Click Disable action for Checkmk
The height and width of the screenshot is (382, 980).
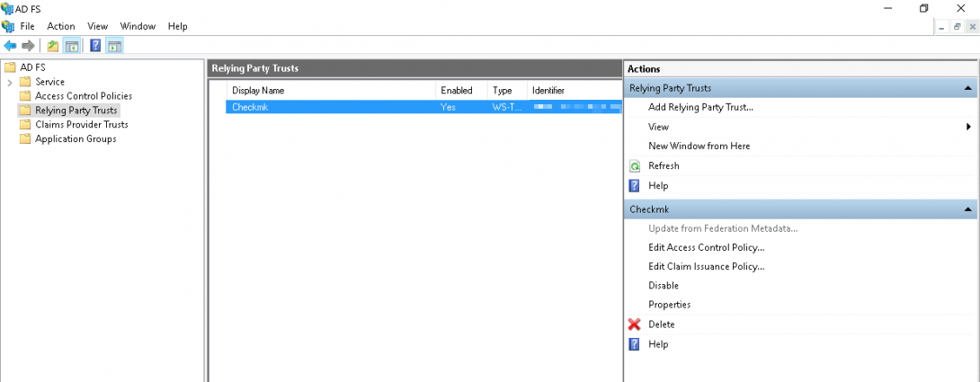(x=664, y=285)
